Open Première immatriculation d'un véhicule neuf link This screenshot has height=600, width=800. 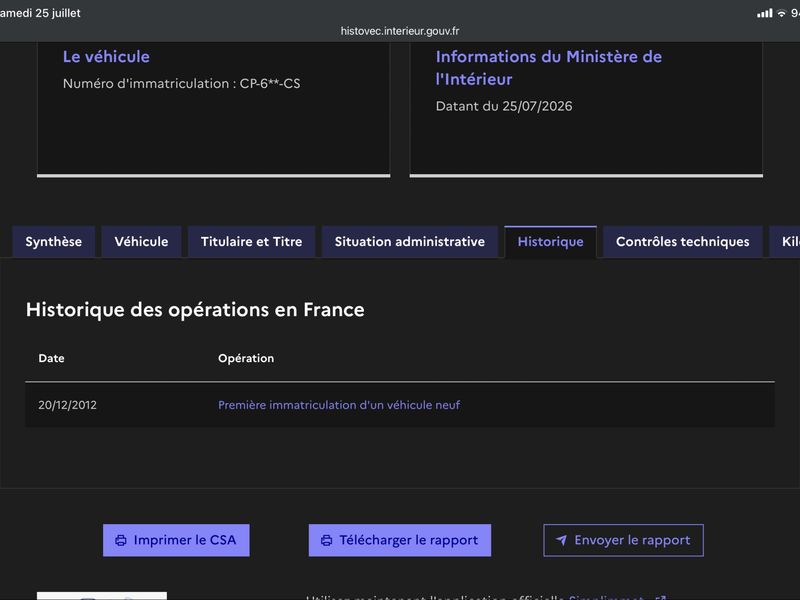coord(339,405)
